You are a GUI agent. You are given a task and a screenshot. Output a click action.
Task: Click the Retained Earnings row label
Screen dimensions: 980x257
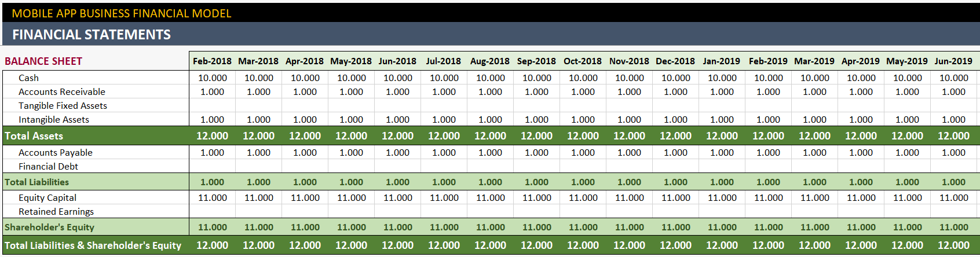56,211
